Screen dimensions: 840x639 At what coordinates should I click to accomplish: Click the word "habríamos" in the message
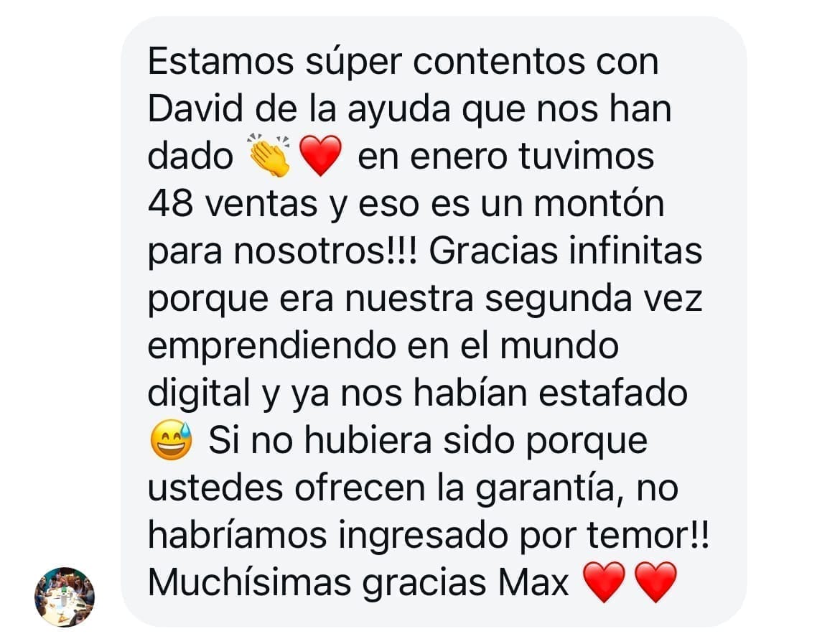tap(238, 535)
